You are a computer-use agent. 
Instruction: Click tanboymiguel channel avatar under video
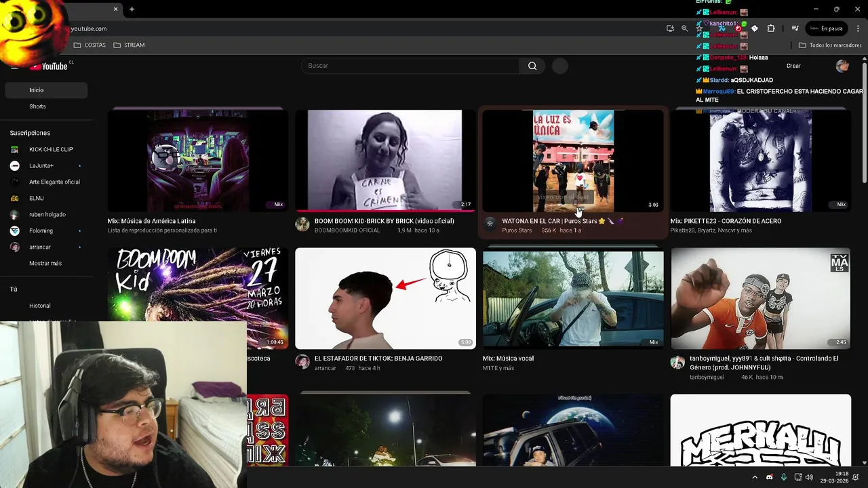tap(677, 362)
